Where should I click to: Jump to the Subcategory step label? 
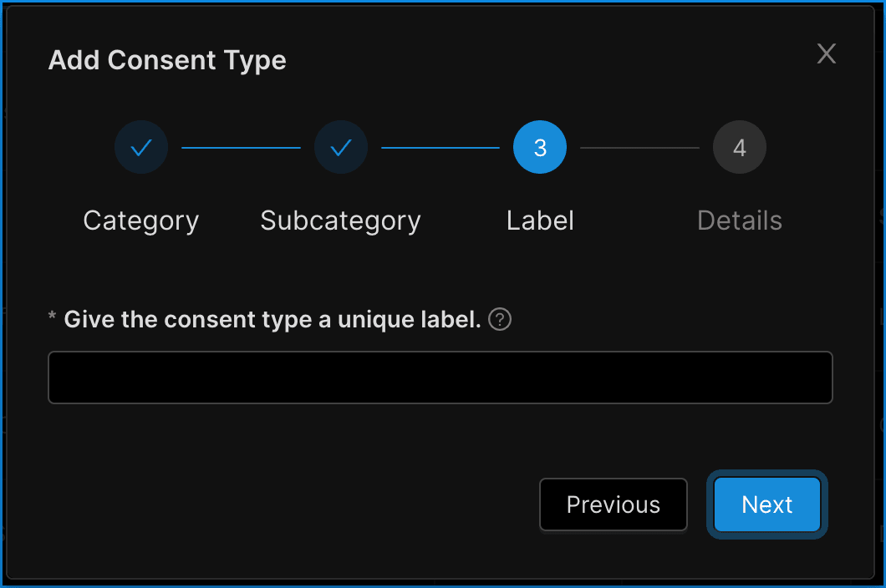point(341,220)
